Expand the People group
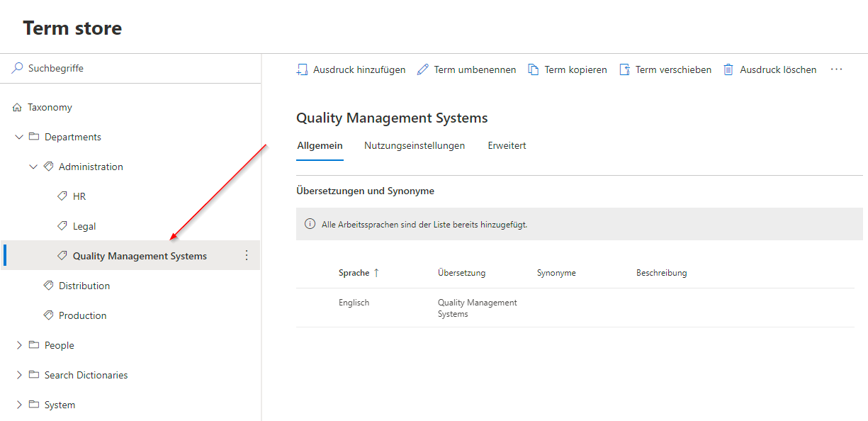 pyautogui.click(x=19, y=345)
